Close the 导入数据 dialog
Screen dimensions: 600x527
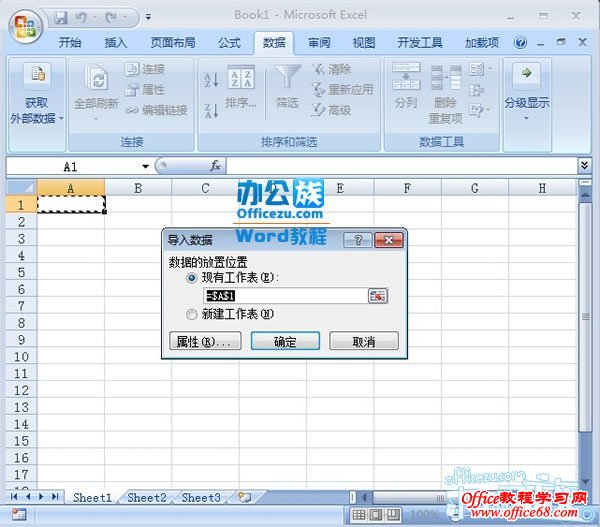(x=389, y=240)
